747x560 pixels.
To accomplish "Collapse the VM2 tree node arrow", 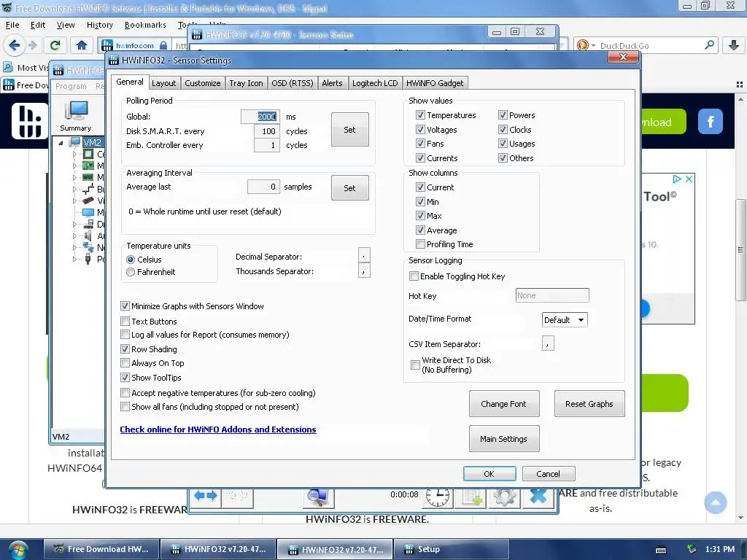I will (61, 142).
